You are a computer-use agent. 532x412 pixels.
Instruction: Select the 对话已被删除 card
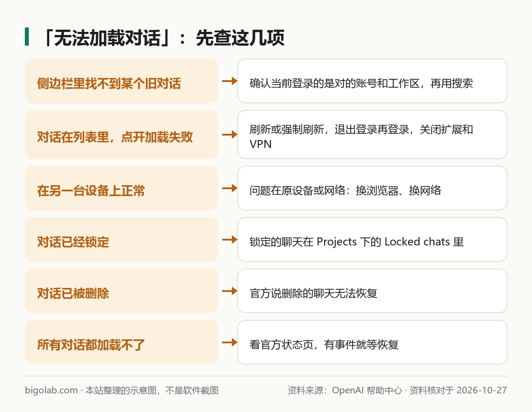pyautogui.click(x=121, y=291)
